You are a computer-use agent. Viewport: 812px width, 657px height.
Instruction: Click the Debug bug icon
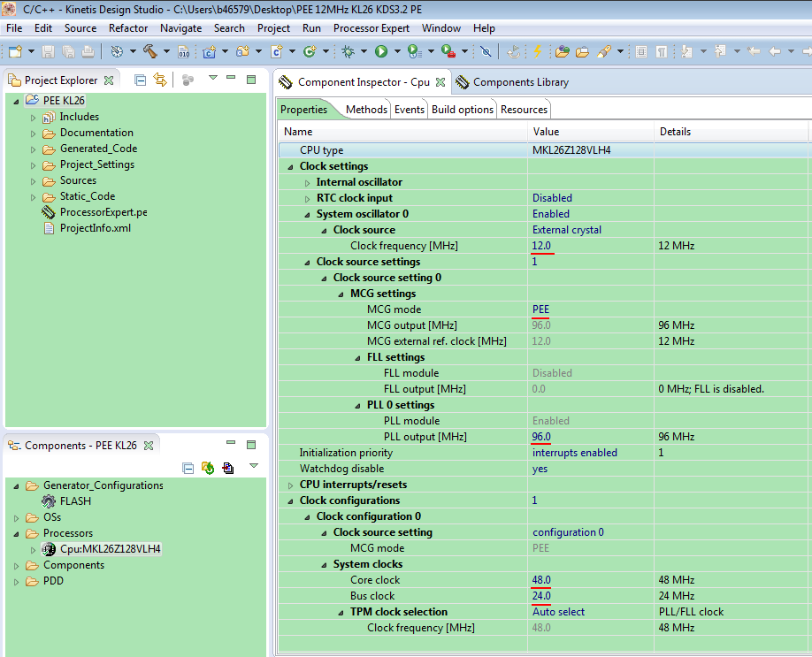point(348,51)
